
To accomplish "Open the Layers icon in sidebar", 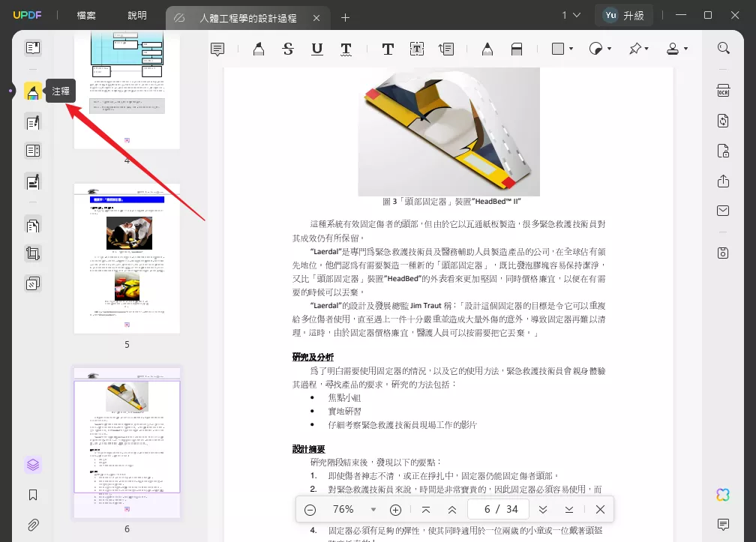I will pyautogui.click(x=33, y=465).
